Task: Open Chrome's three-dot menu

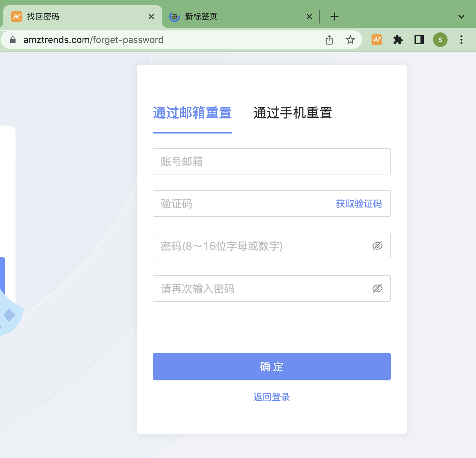Action: pyautogui.click(x=461, y=40)
